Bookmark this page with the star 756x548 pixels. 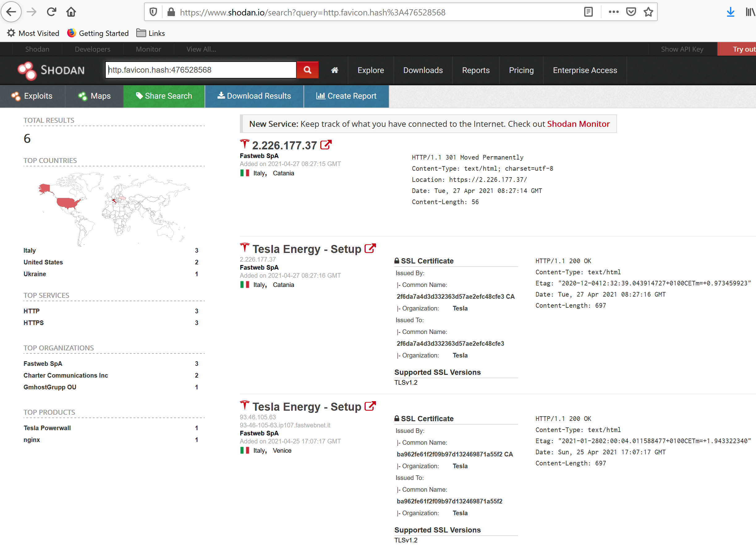pyautogui.click(x=648, y=12)
